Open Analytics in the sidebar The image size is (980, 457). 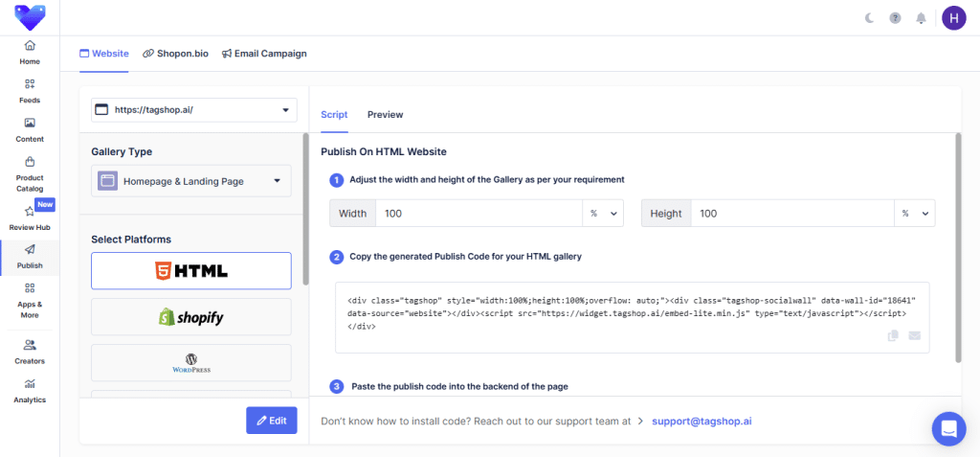(30, 390)
